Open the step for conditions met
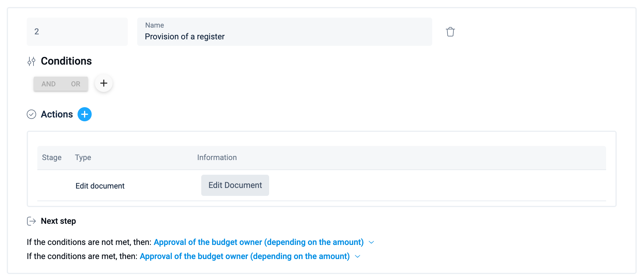644x279 pixels. pyautogui.click(x=245, y=256)
